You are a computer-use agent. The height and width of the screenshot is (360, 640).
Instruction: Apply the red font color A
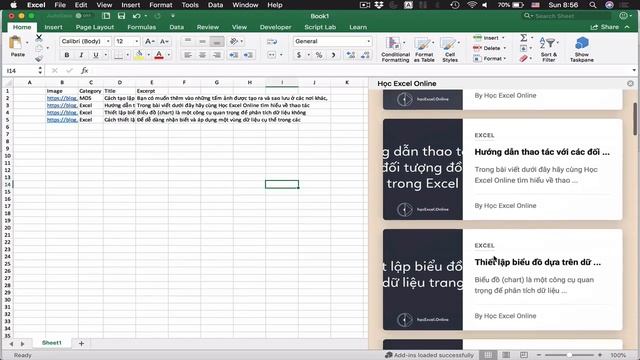[x=159, y=55]
